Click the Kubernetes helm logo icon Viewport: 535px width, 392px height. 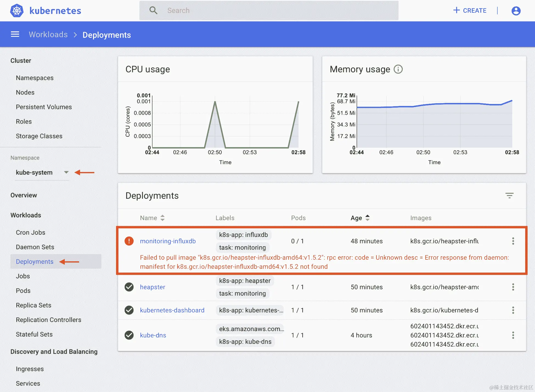17,11
